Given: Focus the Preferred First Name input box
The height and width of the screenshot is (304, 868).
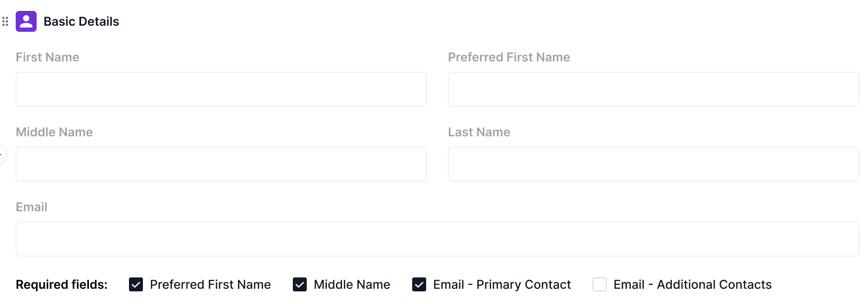Looking at the screenshot, I should click(x=653, y=89).
